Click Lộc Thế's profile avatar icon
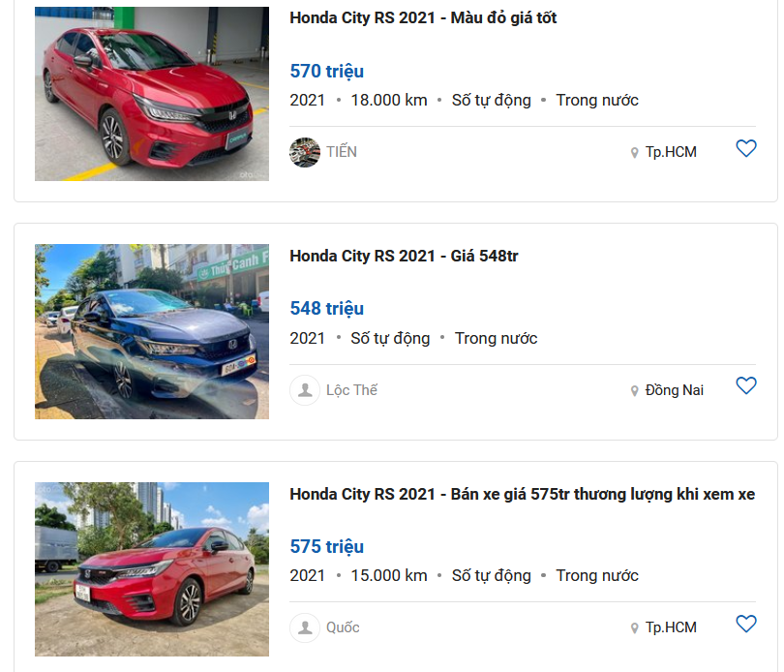 coord(305,390)
